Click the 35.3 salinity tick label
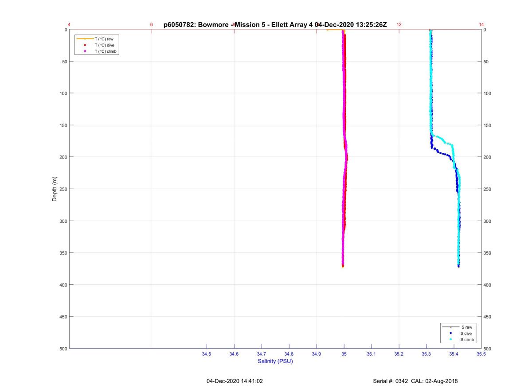 pyautogui.click(x=426, y=354)
